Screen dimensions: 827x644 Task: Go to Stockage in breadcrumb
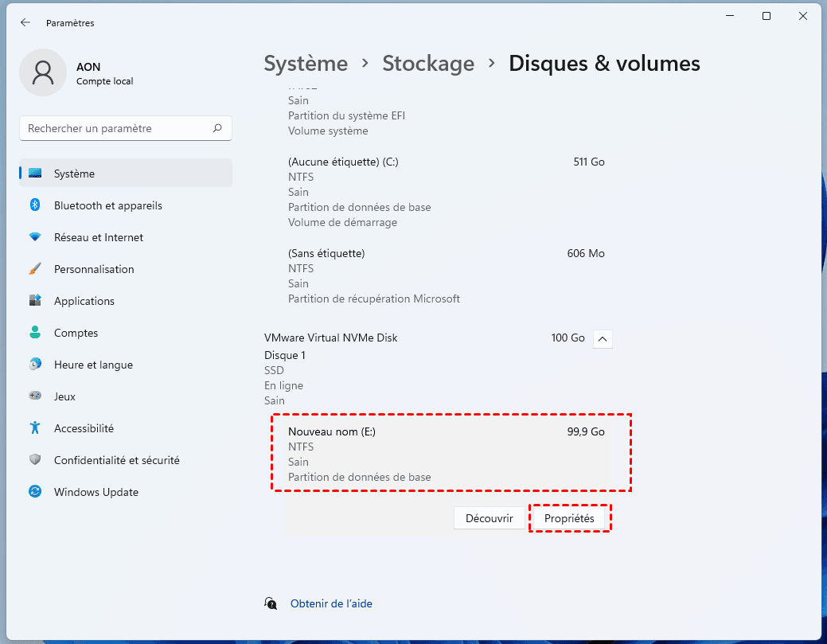coord(428,64)
